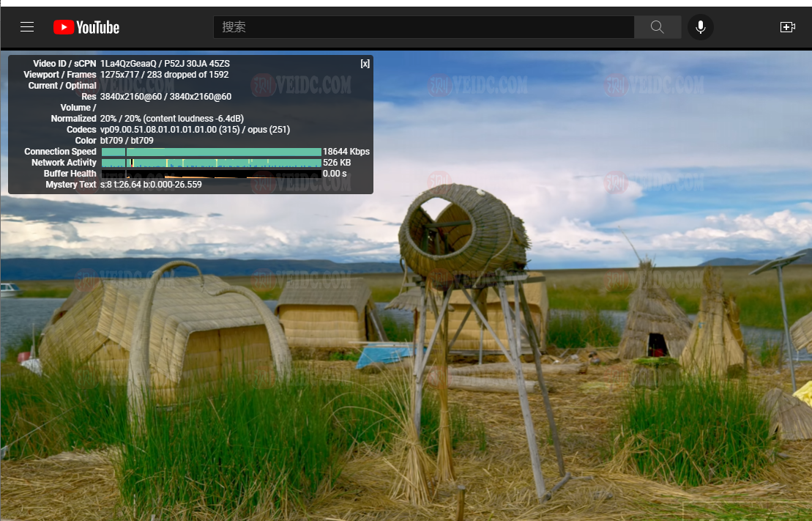Screen dimensions: 812x521
Task: Click the video frame to pause playback
Action: 513,330
